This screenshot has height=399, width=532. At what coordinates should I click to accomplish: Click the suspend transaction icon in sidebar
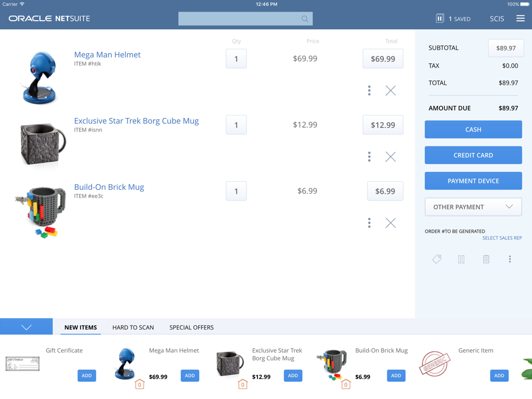click(461, 259)
